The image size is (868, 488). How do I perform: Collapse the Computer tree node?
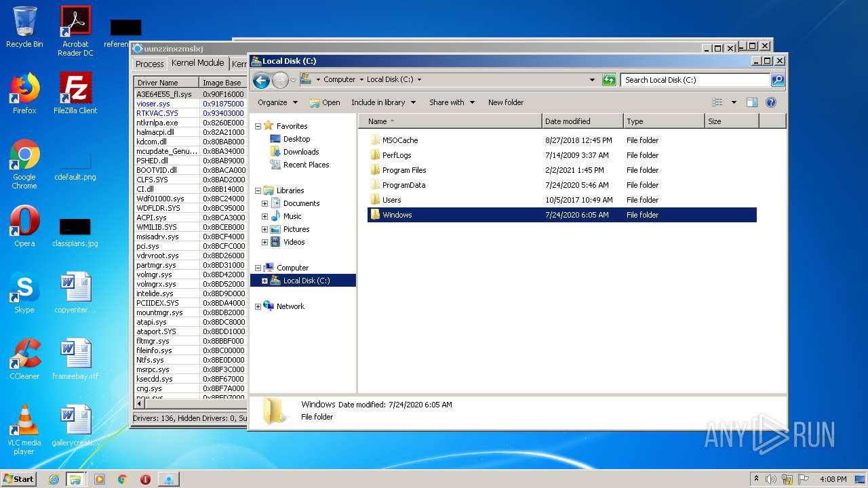coord(258,268)
